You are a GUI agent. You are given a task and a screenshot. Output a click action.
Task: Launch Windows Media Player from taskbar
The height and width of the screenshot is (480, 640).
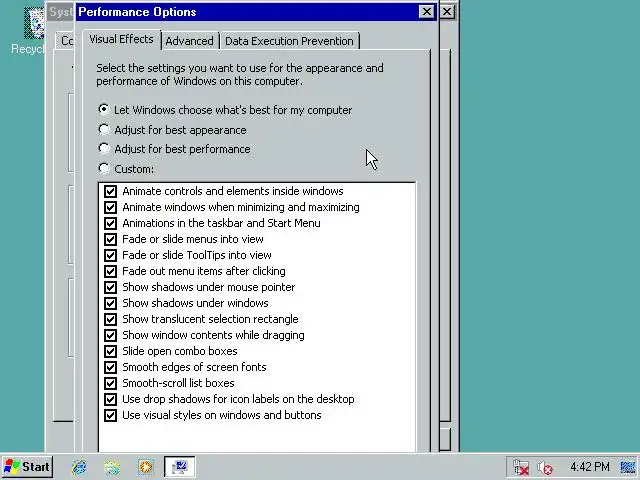[146, 467]
